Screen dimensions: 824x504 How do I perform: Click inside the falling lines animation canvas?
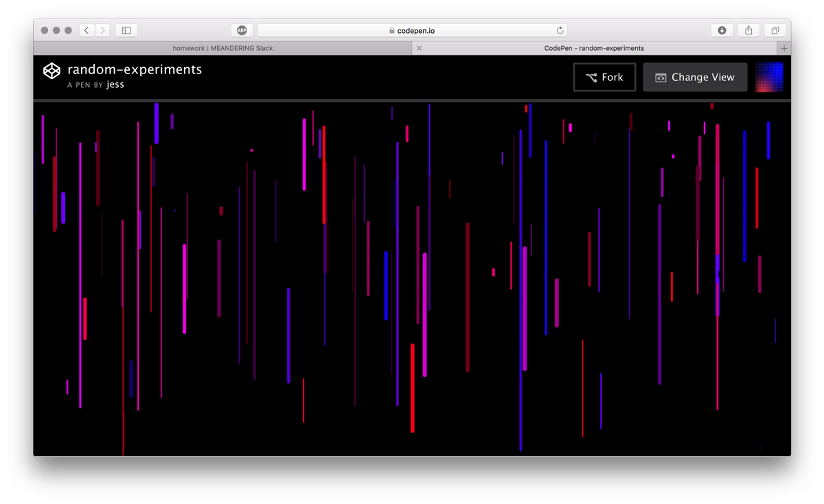tap(412, 275)
